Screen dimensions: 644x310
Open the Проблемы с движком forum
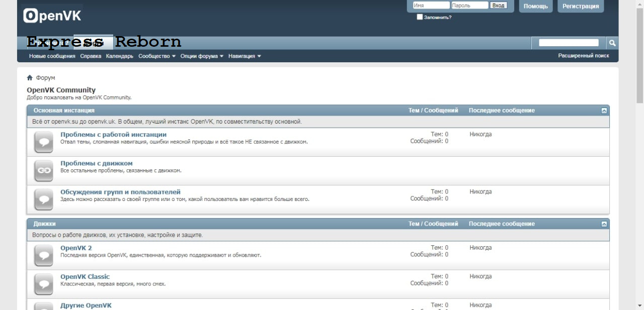pos(97,163)
